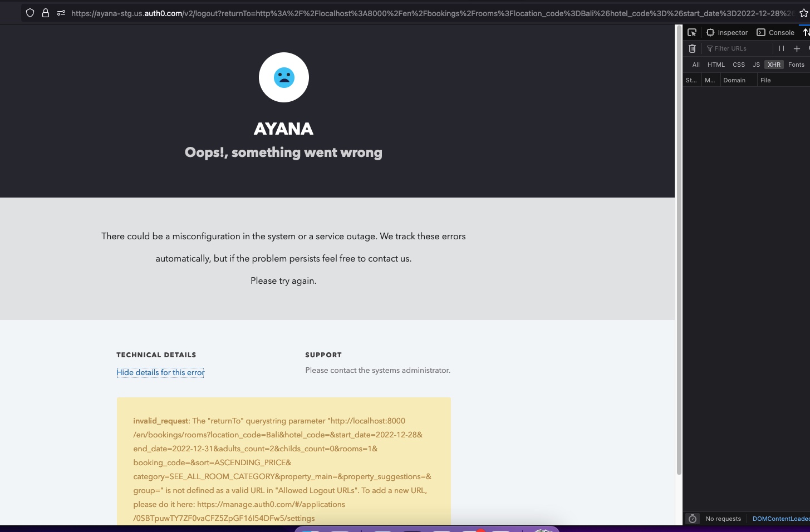
Task: Select the element picker tool in DevTools
Action: tap(692, 32)
